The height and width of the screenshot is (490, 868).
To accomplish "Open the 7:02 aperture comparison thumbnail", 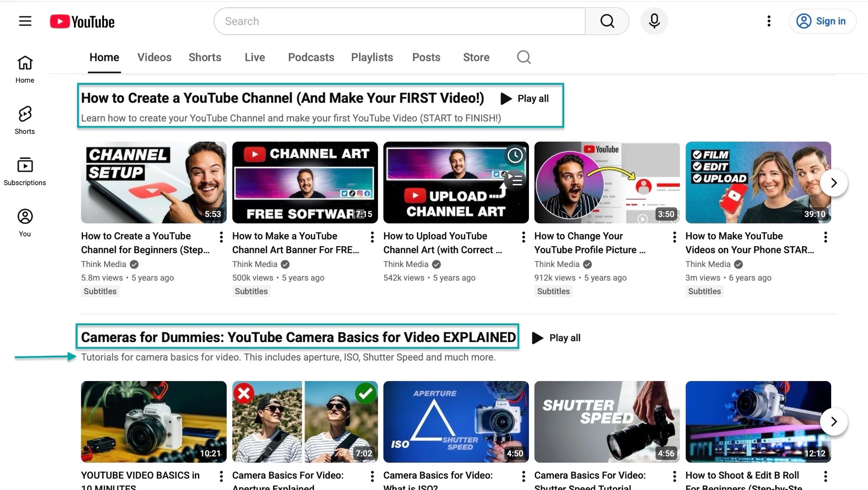I will pos(305,422).
